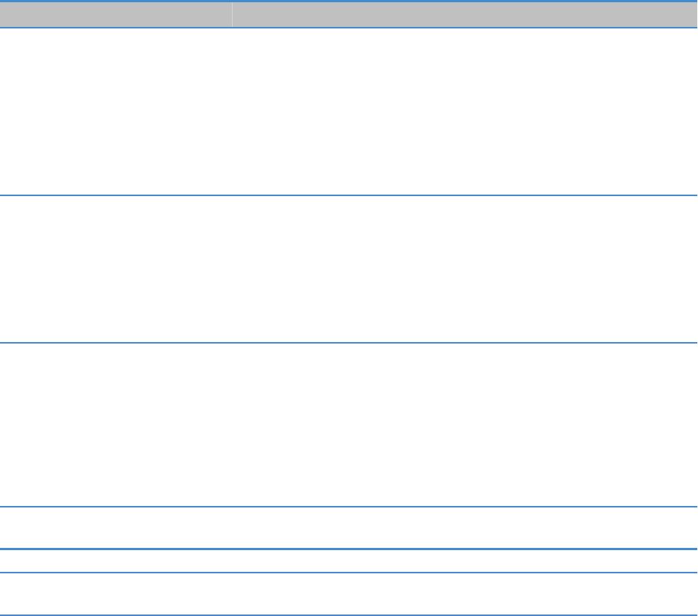Click the blue line below the third tall row
This screenshot has width=698, height=616.
pyautogui.click(x=349, y=507)
